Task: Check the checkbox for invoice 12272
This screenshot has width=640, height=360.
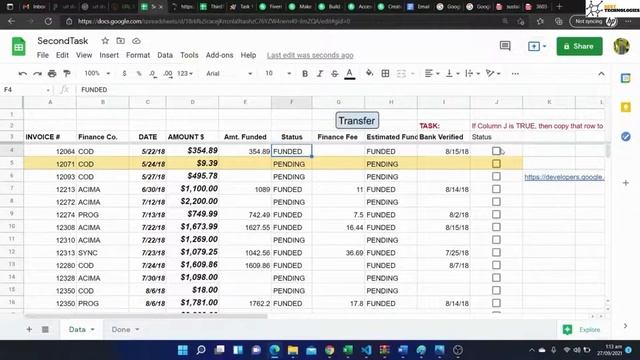Action: (x=496, y=202)
